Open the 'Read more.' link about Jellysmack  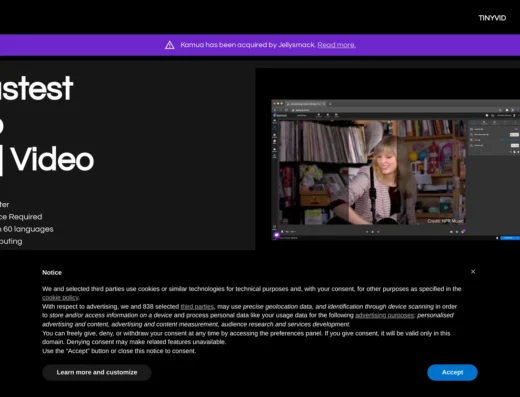(x=336, y=45)
